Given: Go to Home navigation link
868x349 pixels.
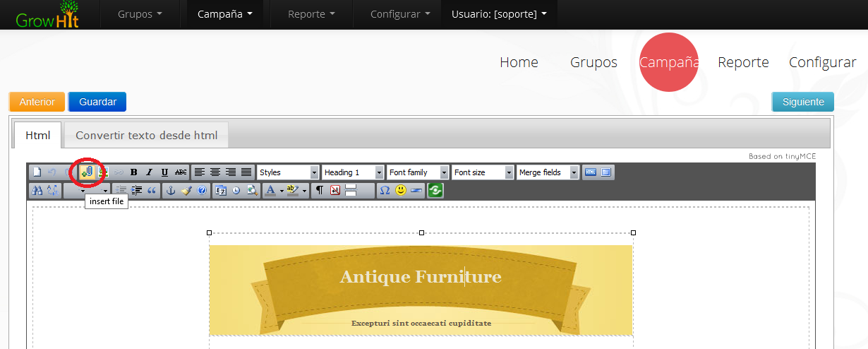Looking at the screenshot, I should click(x=519, y=62).
